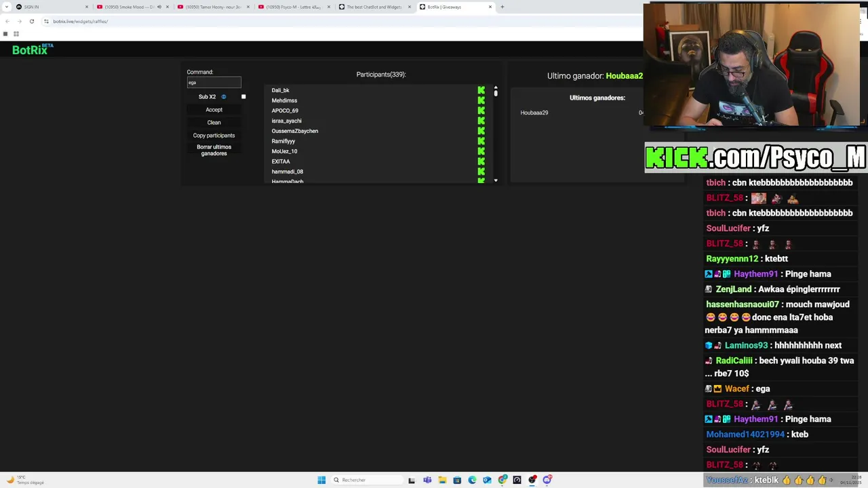Click the Kick icon next to israa_ayachi
The width and height of the screenshot is (868, 488).
(x=481, y=121)
